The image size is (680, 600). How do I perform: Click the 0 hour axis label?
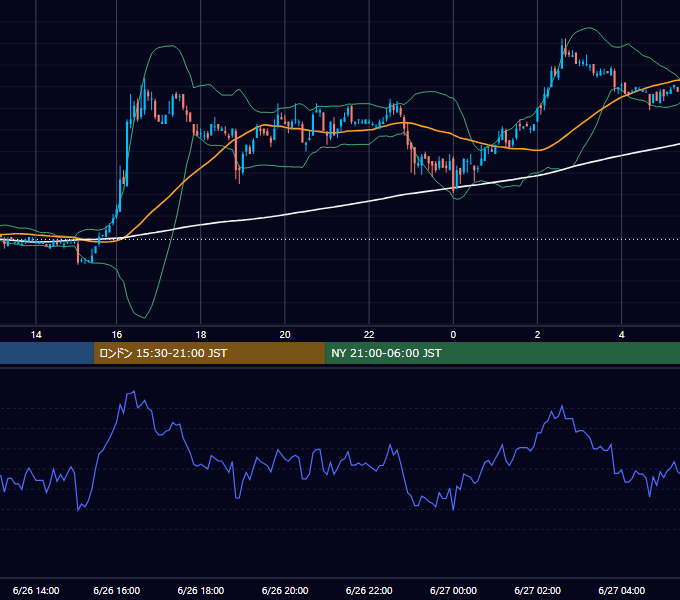453,335
